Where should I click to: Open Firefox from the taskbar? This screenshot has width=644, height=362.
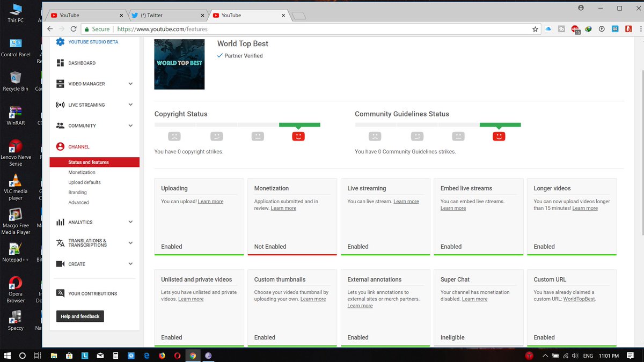click(x=162, y=356)
